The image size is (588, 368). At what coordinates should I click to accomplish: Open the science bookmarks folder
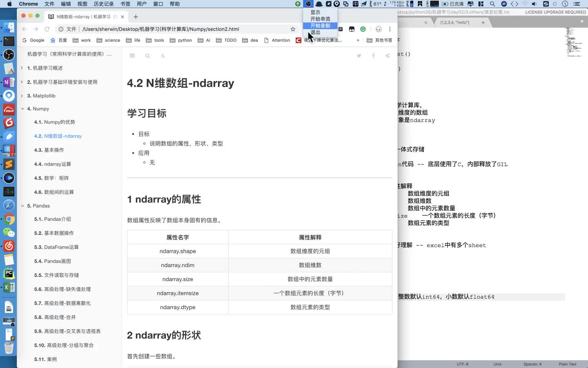click(x=108, y=40)
